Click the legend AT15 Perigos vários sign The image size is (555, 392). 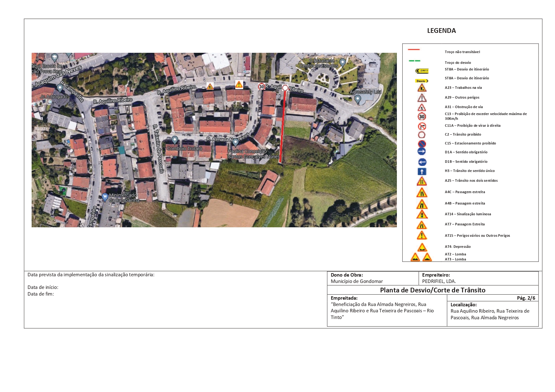[x=422, y=236]
